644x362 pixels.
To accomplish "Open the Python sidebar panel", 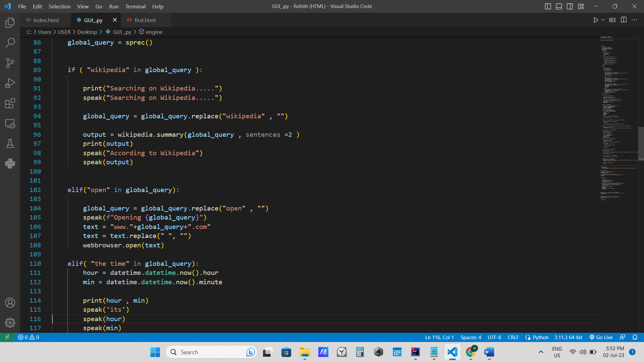I will pyautogui.click(x=10, y=164).
